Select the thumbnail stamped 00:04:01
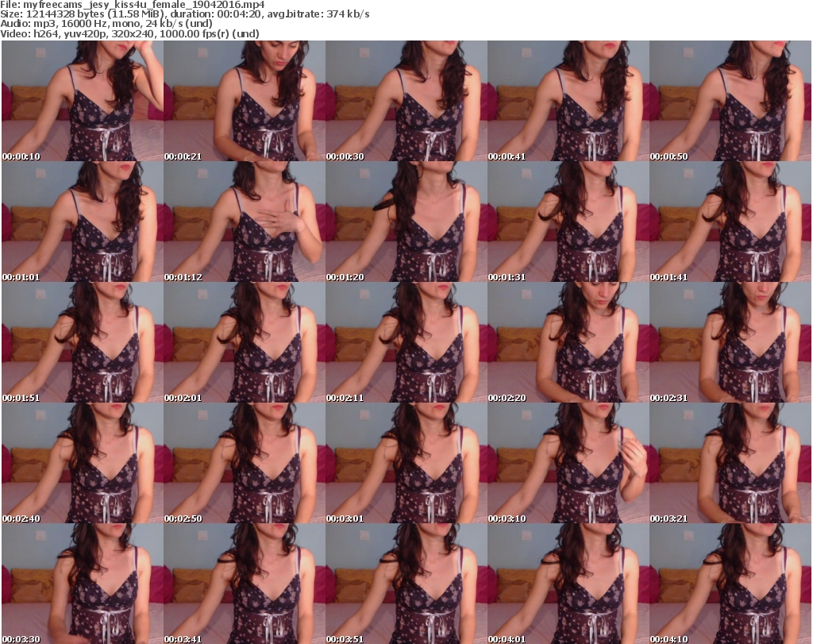 click(x=568, y=584)
